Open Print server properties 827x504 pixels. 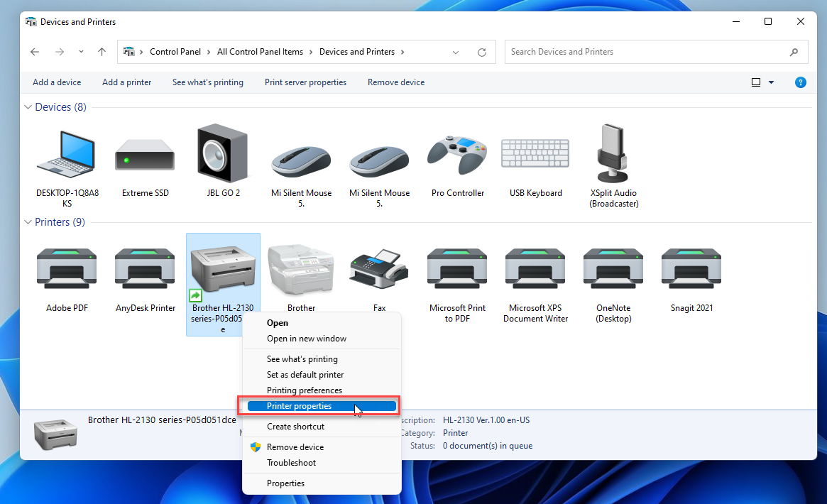click(305, 82)
